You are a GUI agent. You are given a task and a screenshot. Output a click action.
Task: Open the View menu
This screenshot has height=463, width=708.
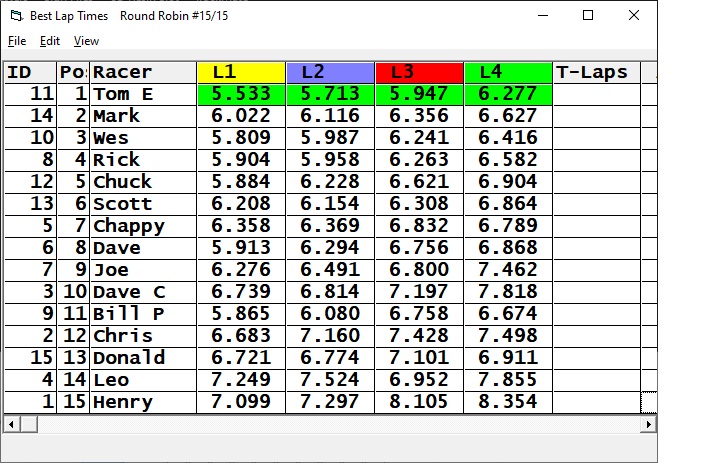click(x=87, y=41)
